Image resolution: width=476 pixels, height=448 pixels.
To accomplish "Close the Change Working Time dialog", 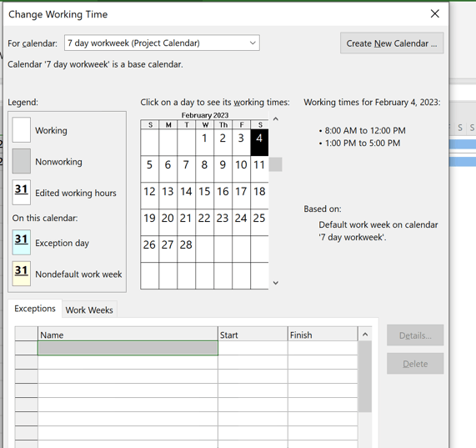I will [434, 13].
